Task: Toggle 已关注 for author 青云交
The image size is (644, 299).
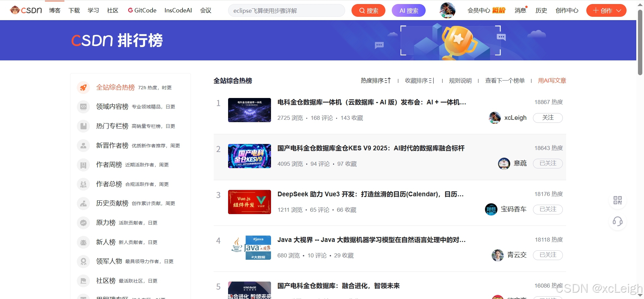Action: (548, 255)
